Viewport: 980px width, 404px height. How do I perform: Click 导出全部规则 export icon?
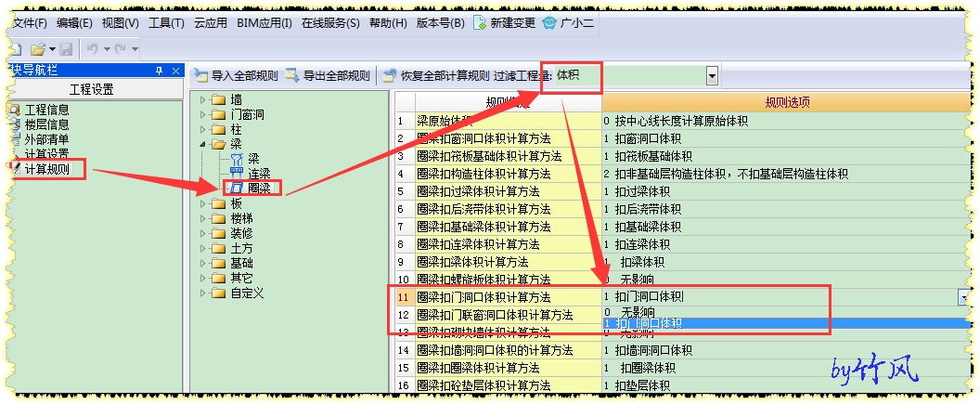292,75
